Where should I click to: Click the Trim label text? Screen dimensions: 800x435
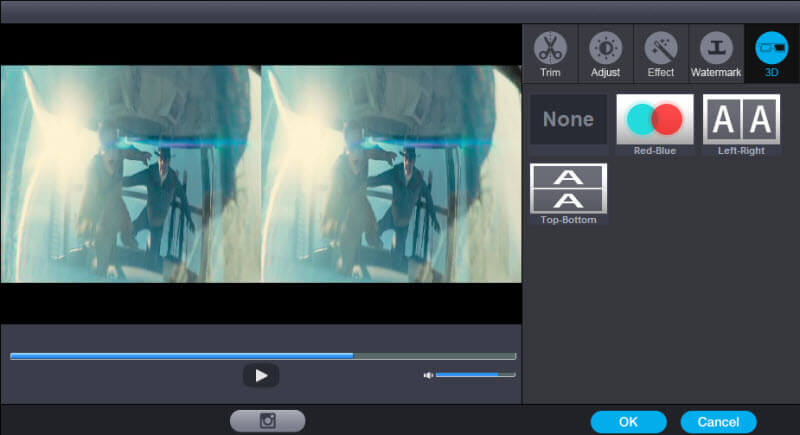[550, 72]
